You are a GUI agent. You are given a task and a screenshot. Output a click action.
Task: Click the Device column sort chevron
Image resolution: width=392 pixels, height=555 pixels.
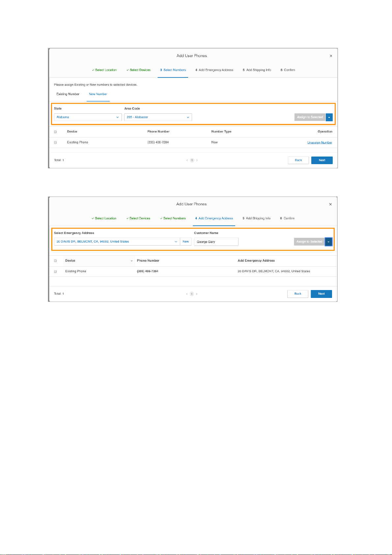click(x=131, y=261)
